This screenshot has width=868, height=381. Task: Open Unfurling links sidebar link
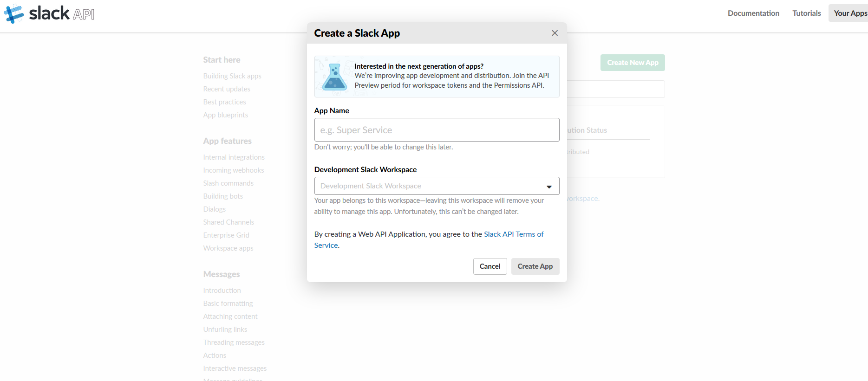225,329
